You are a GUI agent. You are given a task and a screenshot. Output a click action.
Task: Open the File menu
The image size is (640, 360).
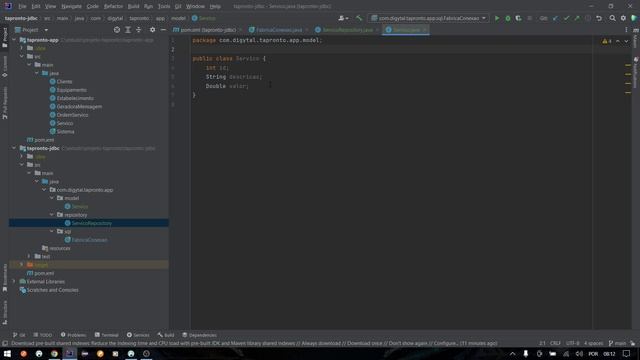[x=22, y=7]
